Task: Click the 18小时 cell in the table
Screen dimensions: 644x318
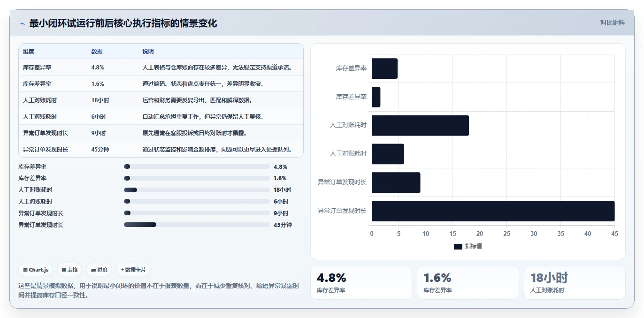Action: point(100,100)
